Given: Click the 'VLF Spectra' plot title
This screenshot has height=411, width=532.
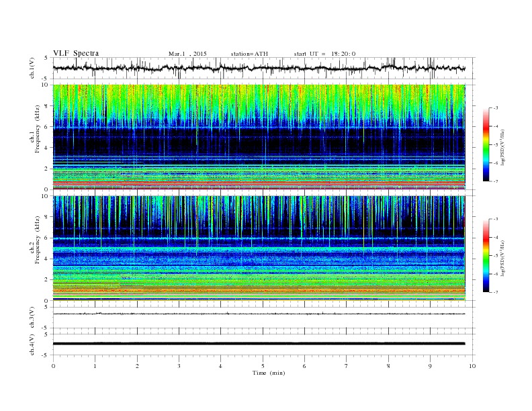Looking at the screenshot, I should [x=76, y=53].
